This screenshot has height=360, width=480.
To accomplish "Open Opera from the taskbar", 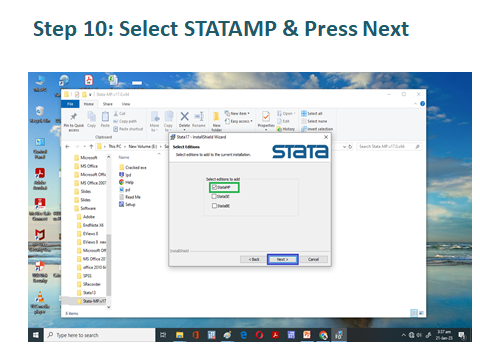I will pos(259,335).
